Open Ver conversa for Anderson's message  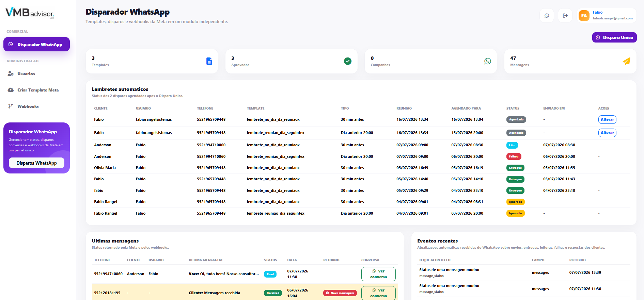378,274
